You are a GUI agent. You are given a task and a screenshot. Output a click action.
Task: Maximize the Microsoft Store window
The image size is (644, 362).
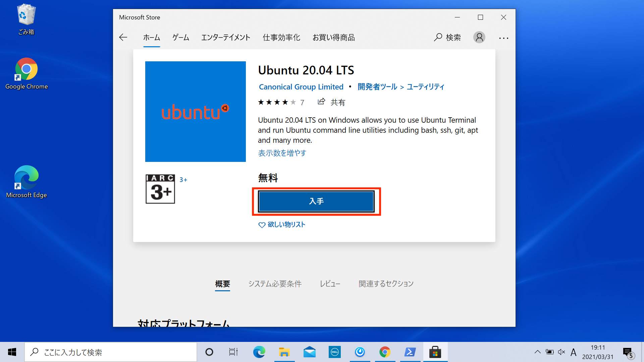coord(480,17)
